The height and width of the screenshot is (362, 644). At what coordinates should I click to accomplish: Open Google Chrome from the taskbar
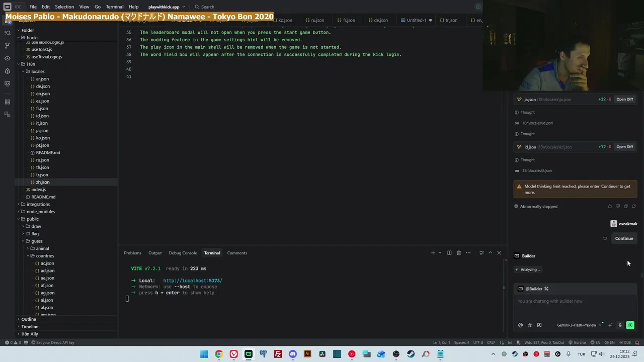coord(219,354)
